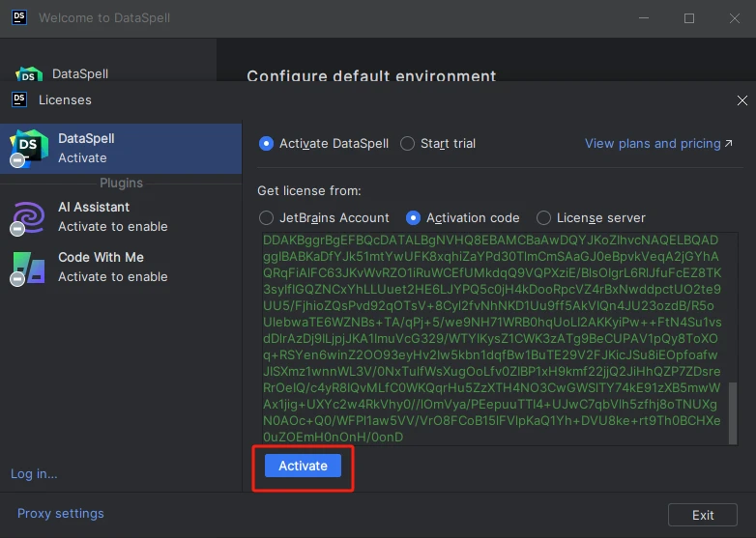Choose the Start trial radio option
Viewport: 756px width, 538px height.
pos(408,144)
